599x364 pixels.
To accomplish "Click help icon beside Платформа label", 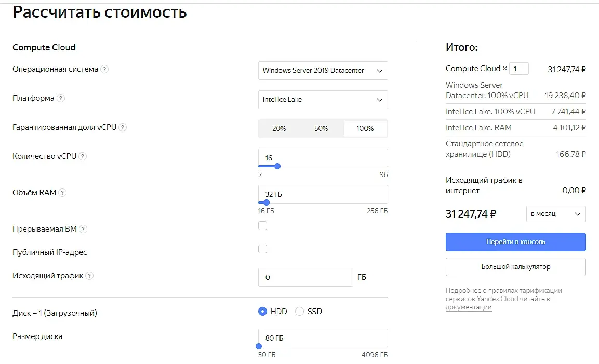I will tap(60, 98).
